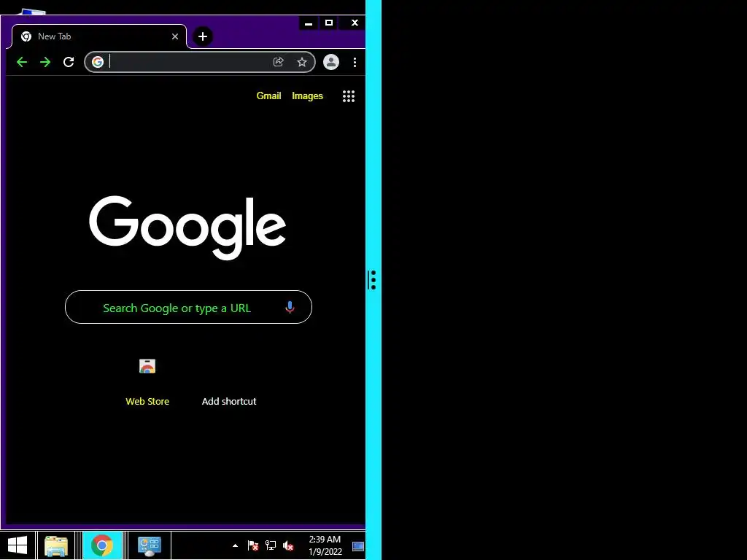The image size is (747, 560).
Task: Open the Google apps grid
Action: coord(349,96)
